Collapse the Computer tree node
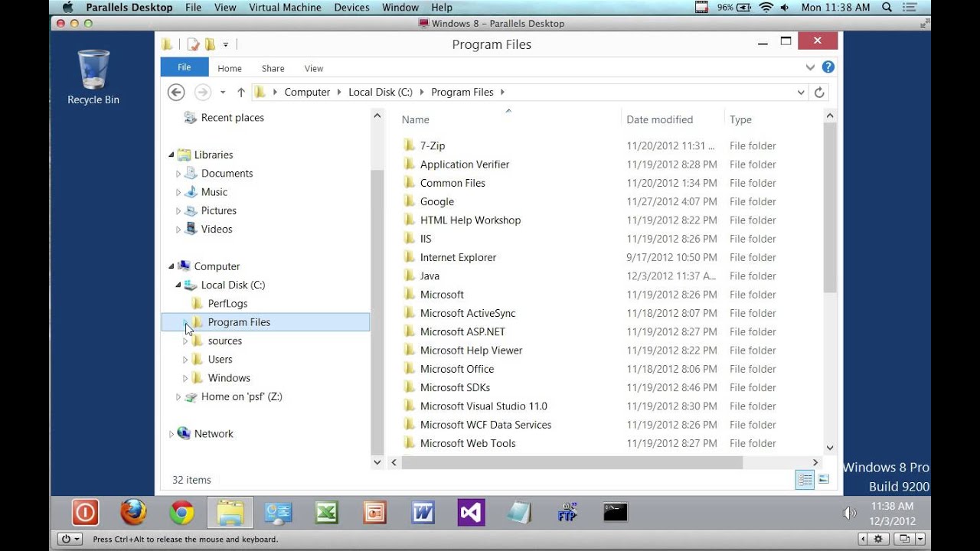This screenshot has height=551, width=980. coord(171,266)
